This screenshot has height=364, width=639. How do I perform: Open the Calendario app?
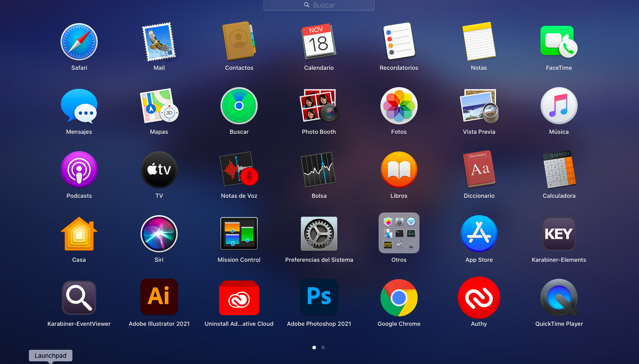[x=319, y=42]
